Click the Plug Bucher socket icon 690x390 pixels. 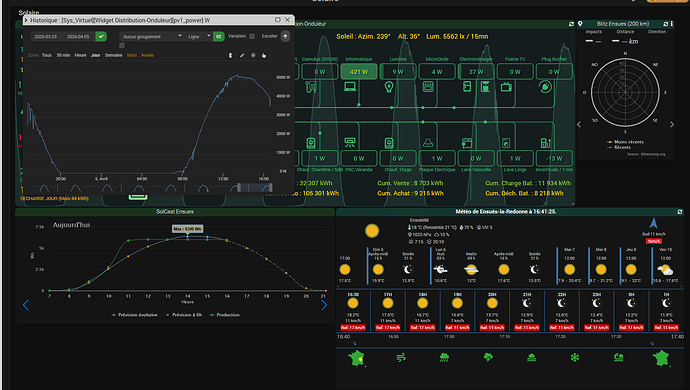tap(545, 87)
